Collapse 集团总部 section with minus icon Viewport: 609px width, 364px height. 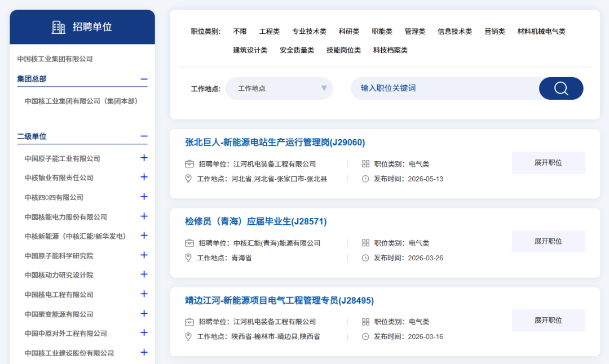point(144,79)
